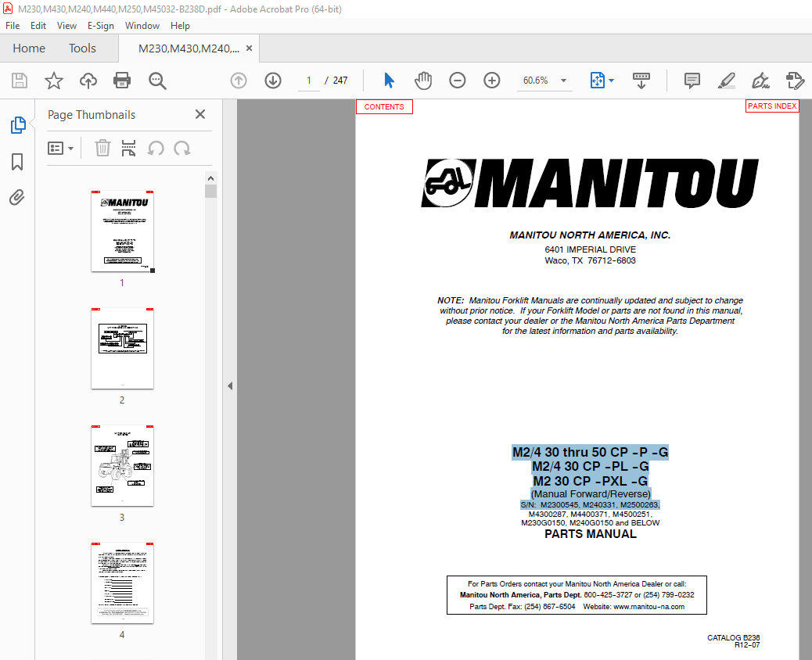Zoom out with minus button

pos(458,81)
